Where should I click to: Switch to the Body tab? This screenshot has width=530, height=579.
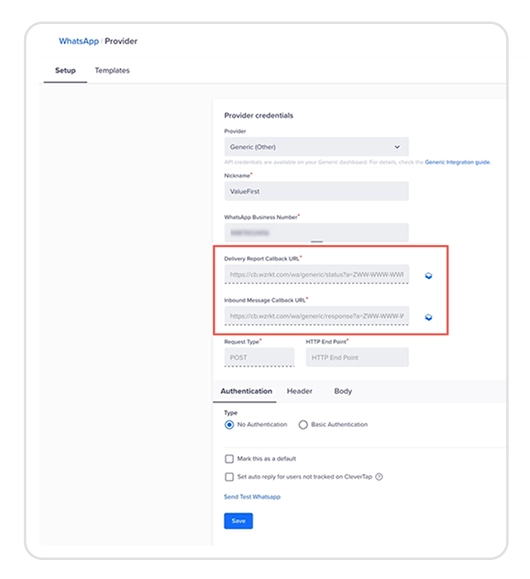(343, 391)
